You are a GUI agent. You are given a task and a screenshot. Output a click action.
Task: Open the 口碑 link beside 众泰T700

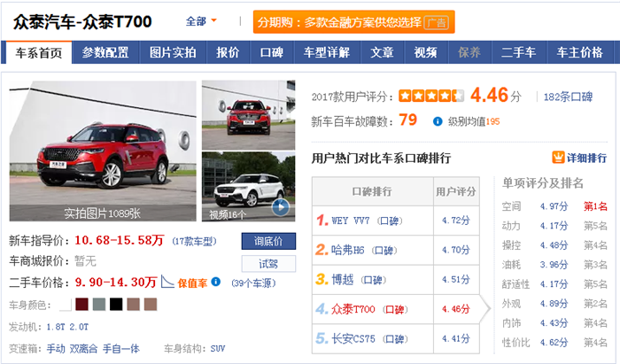tap(395, 309)
